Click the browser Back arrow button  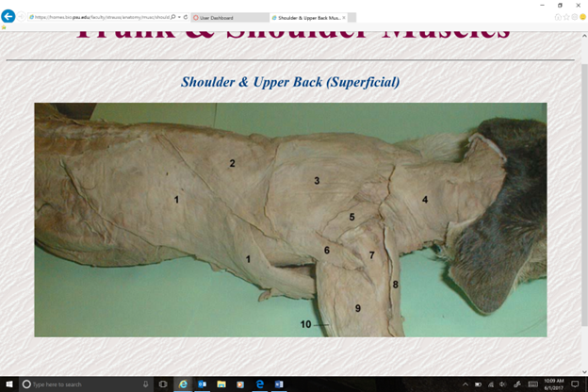point(8,17)
